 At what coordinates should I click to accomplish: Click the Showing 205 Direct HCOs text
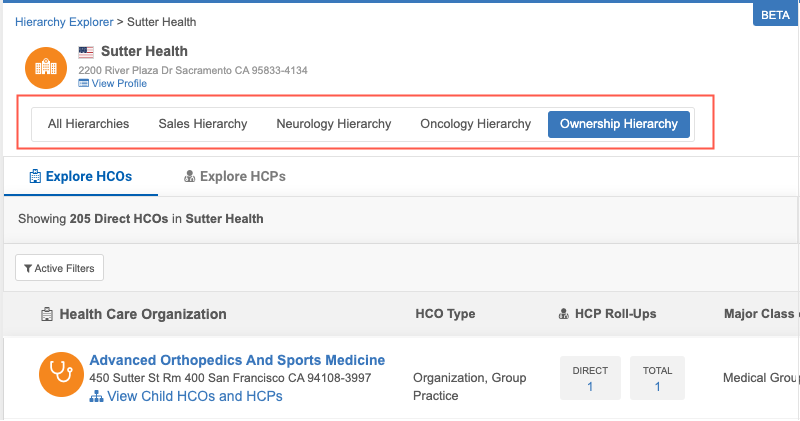point(141,219)
